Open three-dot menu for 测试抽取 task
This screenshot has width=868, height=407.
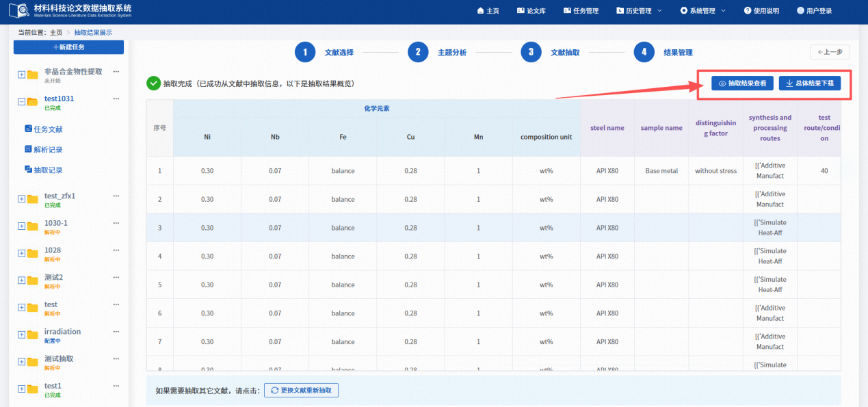(x=116, y=358)
